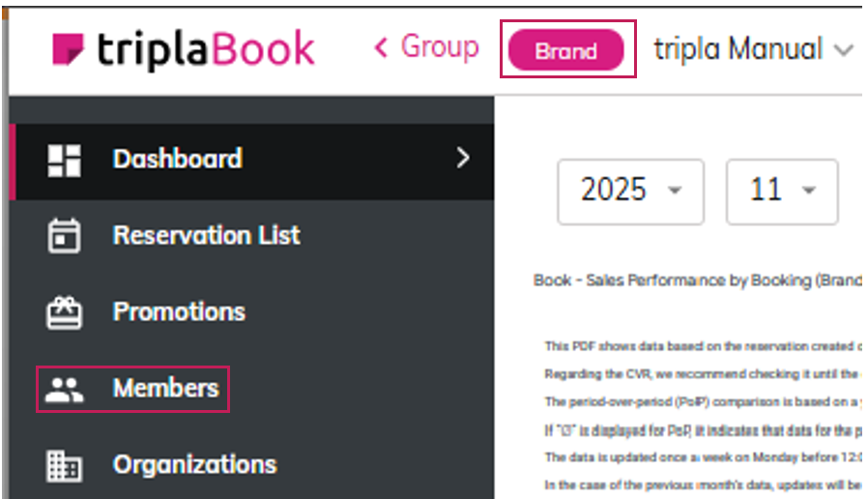The image size is (868, 499).
Task: Click the triplaBook logo mark
Action: tap(69, 50)
